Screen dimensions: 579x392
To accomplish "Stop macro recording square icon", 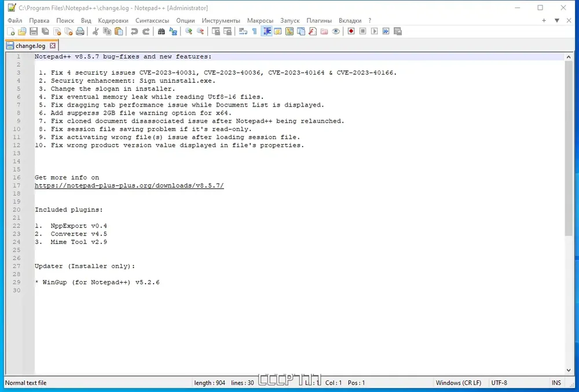I will pos(362,31).
